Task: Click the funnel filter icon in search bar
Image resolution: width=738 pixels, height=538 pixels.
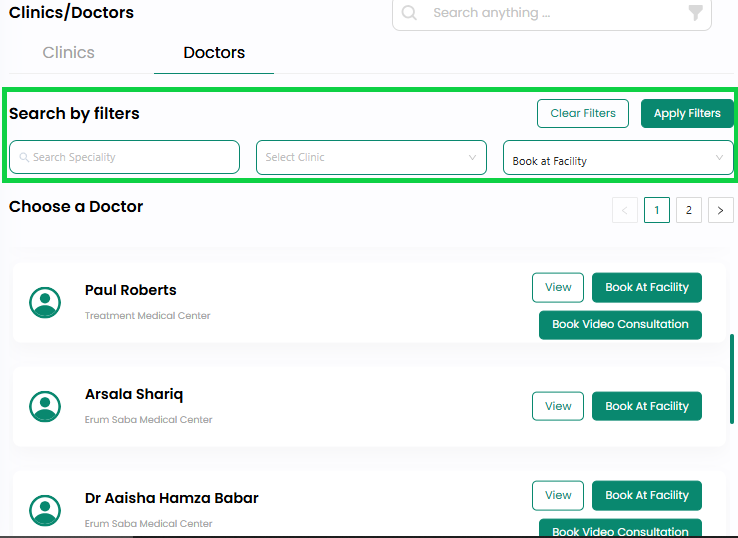Action: tap(695, 13)
